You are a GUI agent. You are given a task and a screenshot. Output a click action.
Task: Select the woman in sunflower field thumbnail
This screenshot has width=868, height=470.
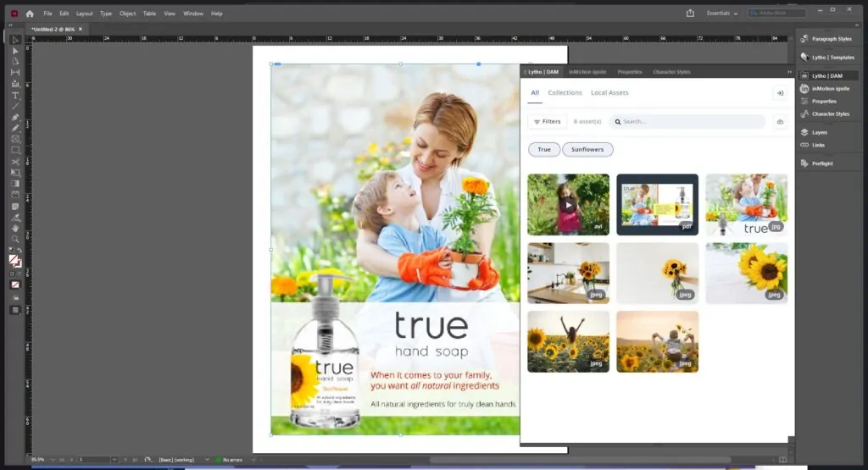coord(568,342)
